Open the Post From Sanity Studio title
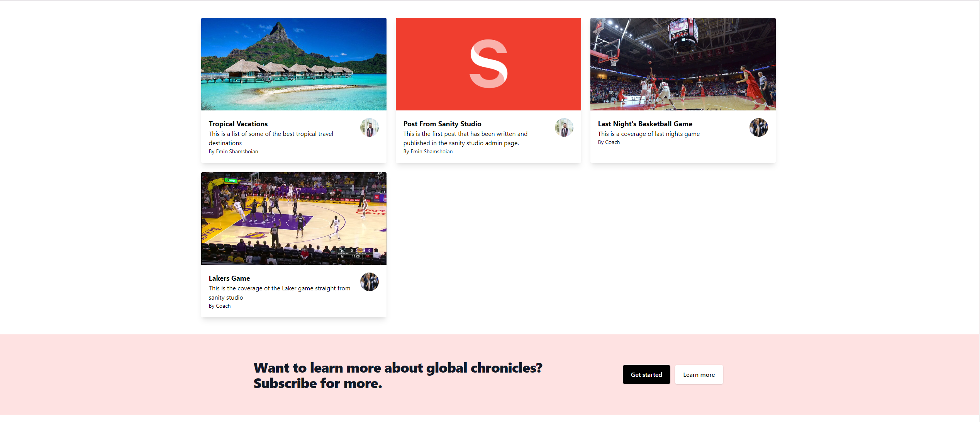Screen dimensions: 980x422 tap(442, 124)
